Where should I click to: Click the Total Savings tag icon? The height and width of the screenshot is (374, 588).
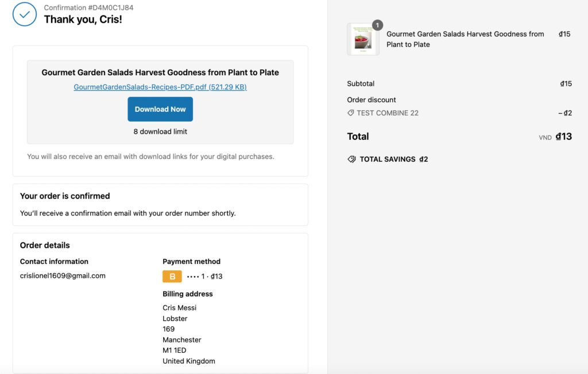[351, 159]
